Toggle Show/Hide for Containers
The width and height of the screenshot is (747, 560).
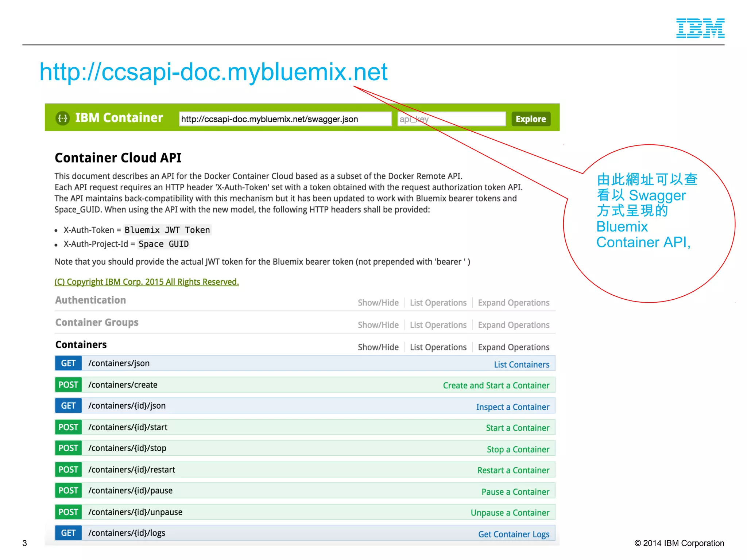(378, 347)
